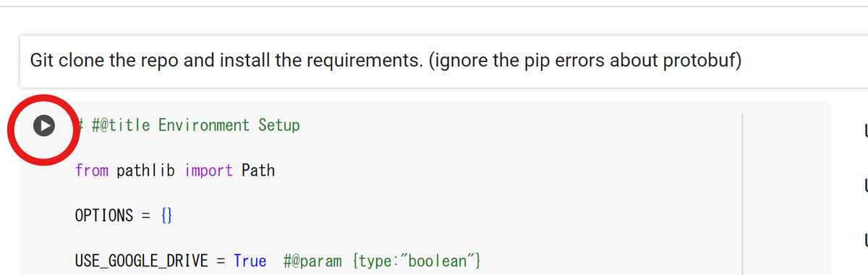Click the blue 'True' value
The image size is (868, 275).
coord(250,261)
